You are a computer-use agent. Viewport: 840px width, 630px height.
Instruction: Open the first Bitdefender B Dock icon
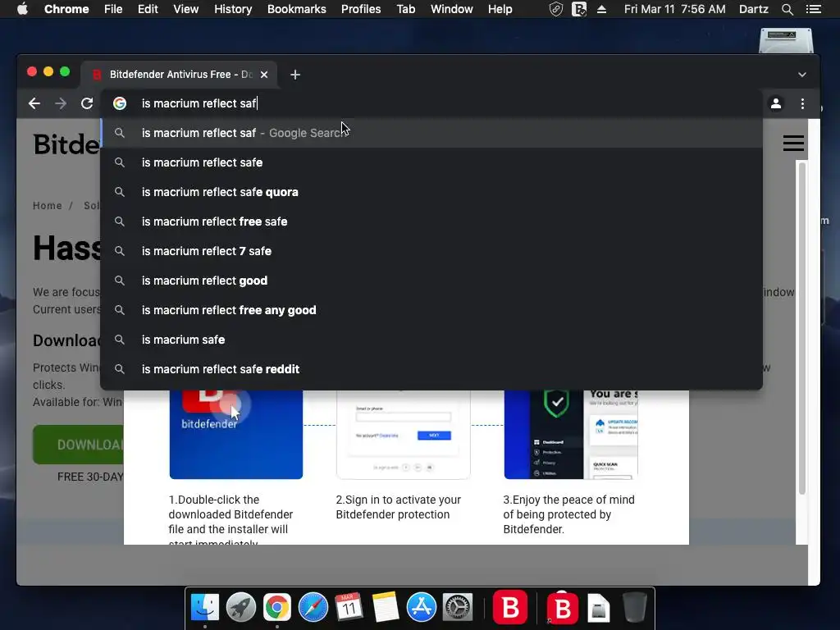(x=509, y=608)
